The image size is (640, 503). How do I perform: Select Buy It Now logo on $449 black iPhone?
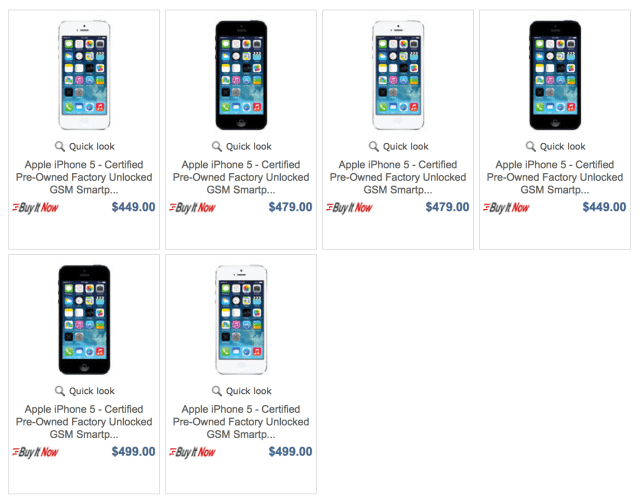(506, 208)
